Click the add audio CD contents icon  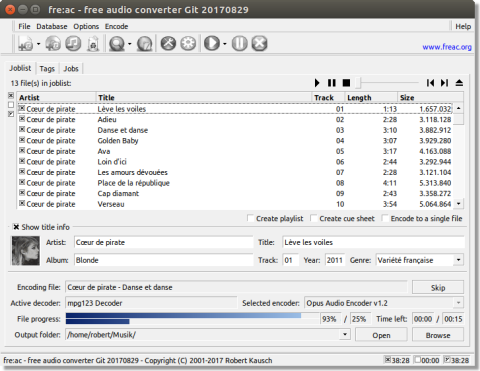pyautogui.click(x=53, y=44)
